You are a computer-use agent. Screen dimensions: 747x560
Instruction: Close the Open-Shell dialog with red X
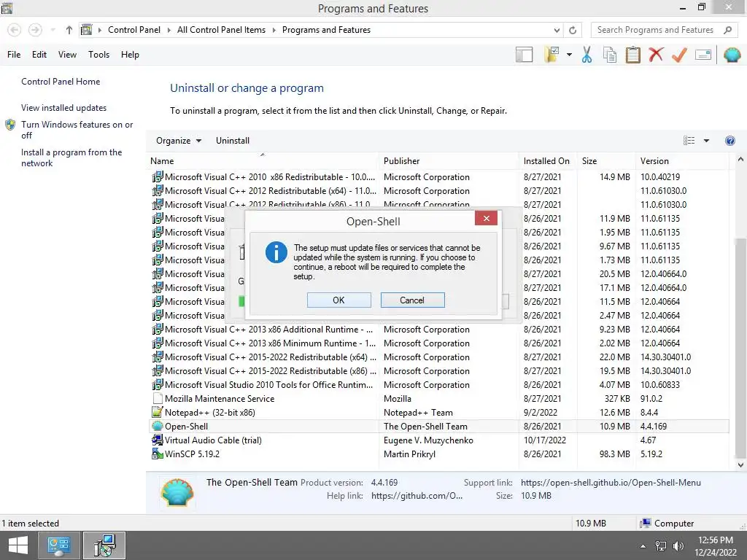(x=486, y=218)
